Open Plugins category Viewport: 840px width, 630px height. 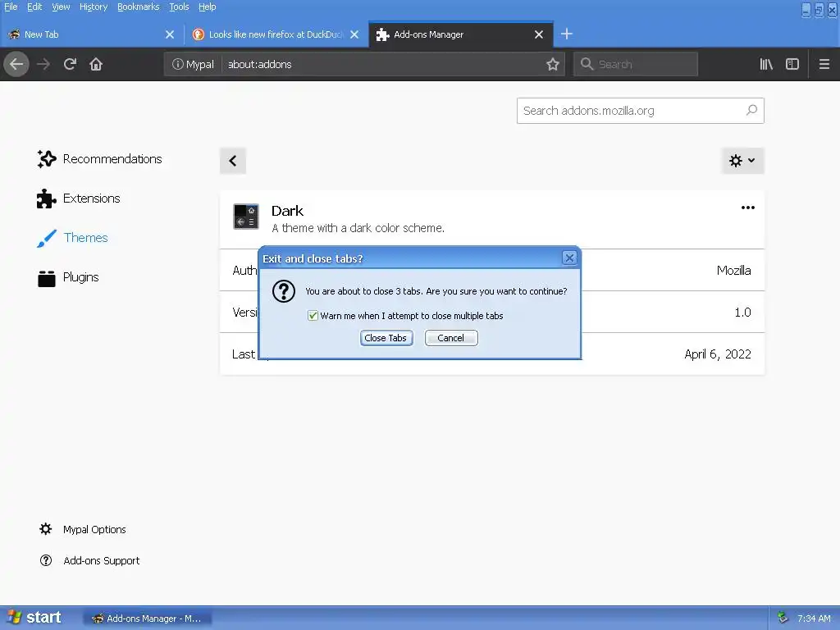pos(68,277)
